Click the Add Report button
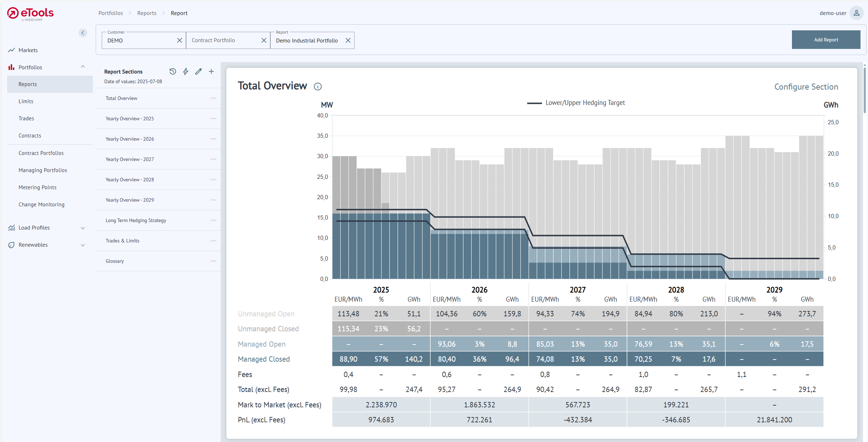 click(x=826, y=40)
